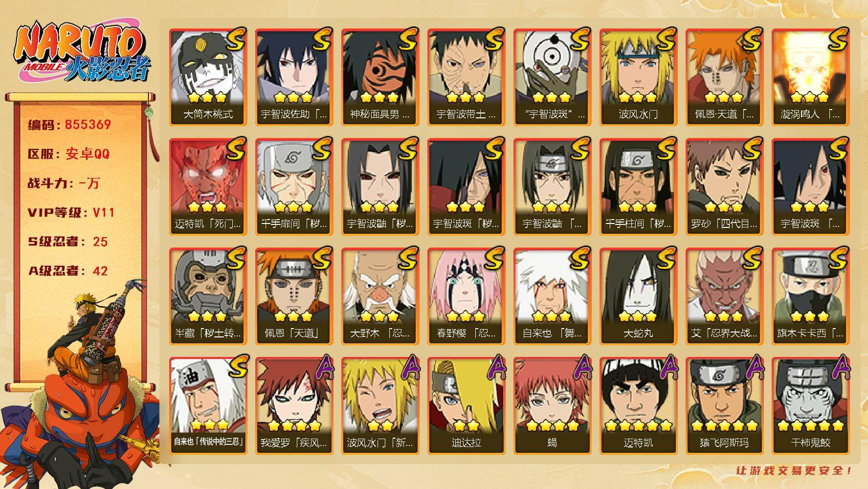Image resolution: width=868 pixels, height=489 pixels.
Task: Select the 佩恩「天道」 card
Action: click(x=294, y=296)
